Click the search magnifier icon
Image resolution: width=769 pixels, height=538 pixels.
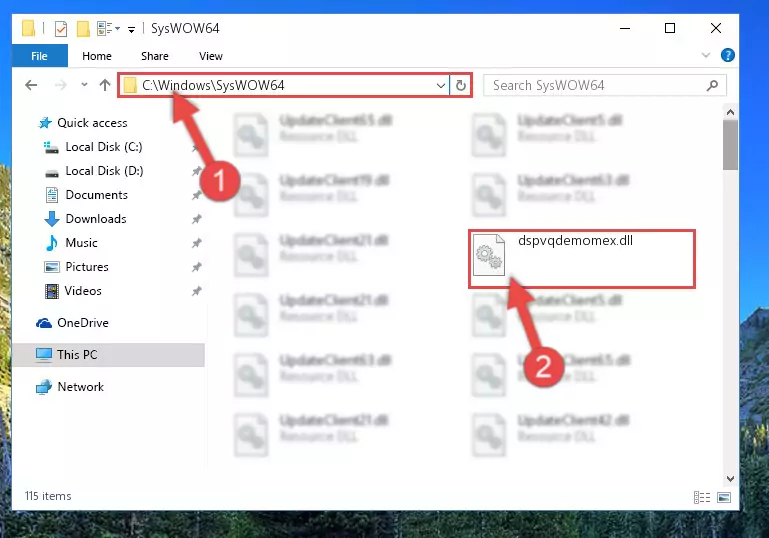click(713, 86)
